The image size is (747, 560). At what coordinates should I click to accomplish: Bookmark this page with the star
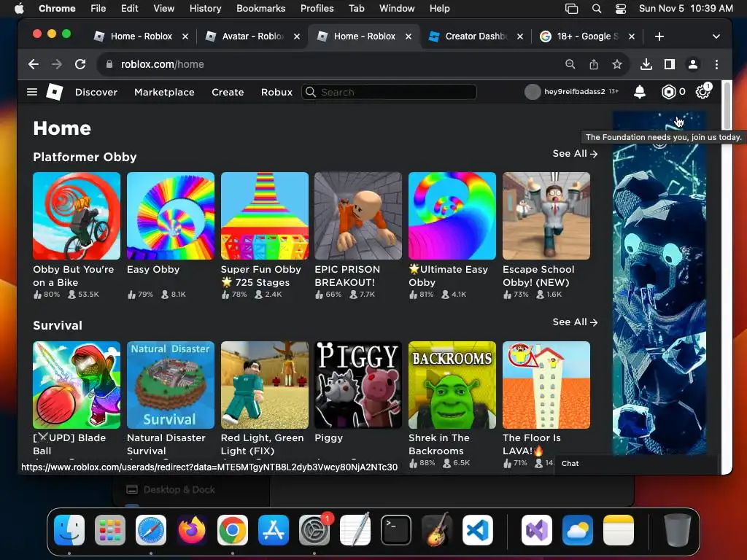click(617, 64)
